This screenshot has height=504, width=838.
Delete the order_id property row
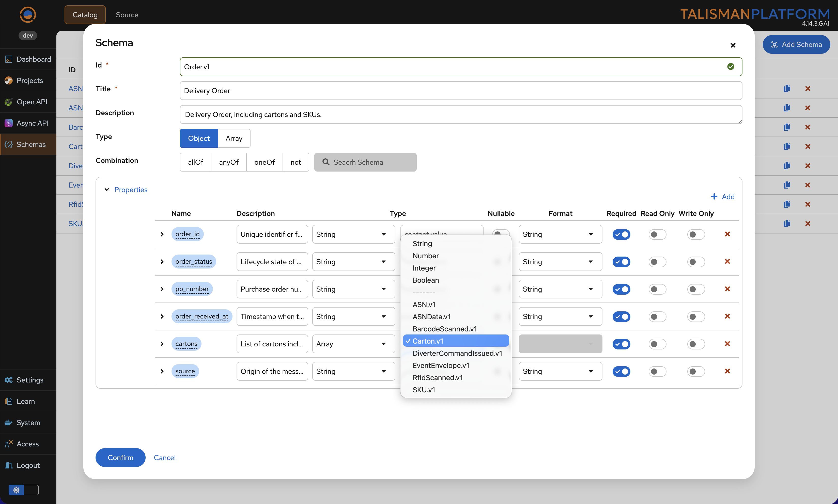727,234
